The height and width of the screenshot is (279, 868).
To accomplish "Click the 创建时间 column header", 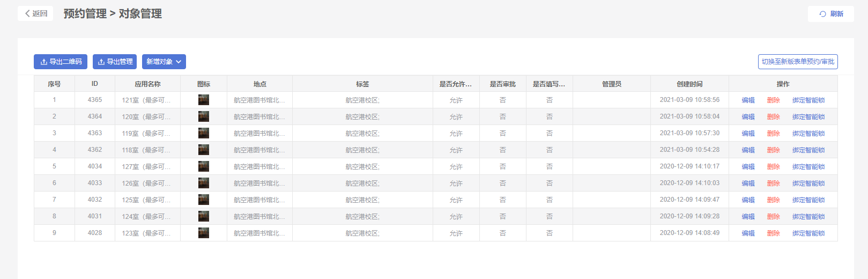I will [x=689, y=84].
